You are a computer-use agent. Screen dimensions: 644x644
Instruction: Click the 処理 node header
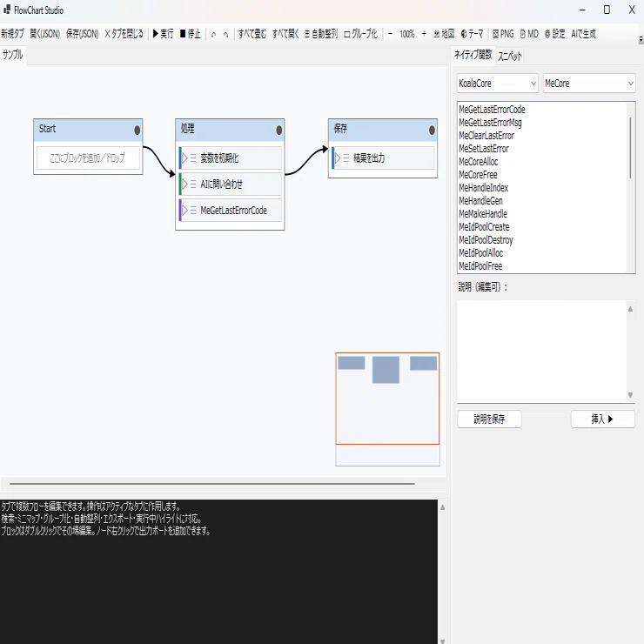pos(230,130)
